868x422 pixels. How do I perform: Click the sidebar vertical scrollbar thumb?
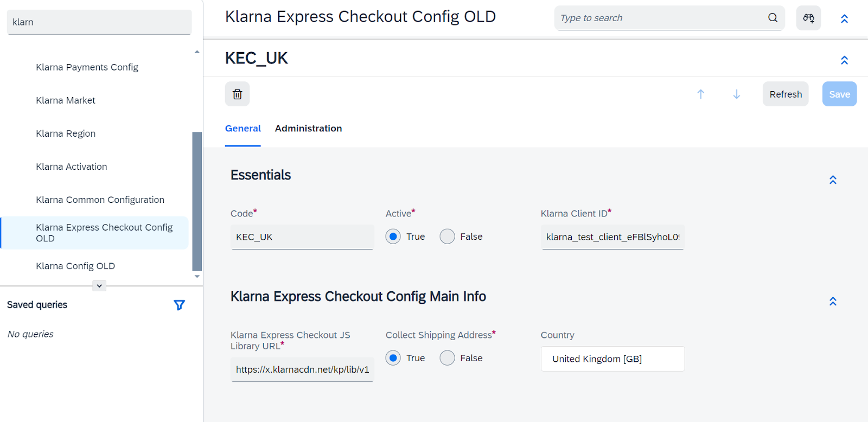[197, 201]
